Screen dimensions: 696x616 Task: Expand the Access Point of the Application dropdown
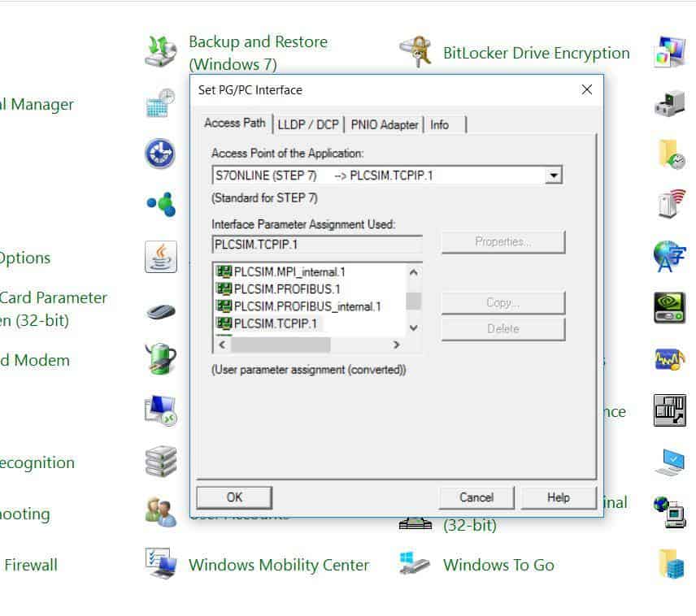(x=554, y=176)
